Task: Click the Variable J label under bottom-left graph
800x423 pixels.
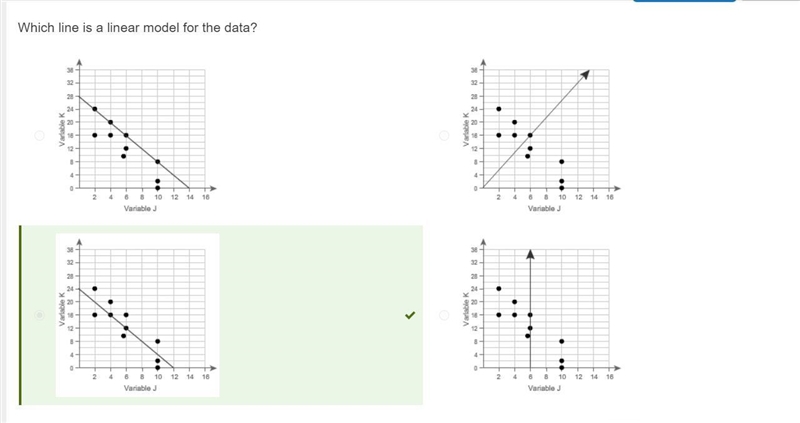Action: click(x=140, y=388)
